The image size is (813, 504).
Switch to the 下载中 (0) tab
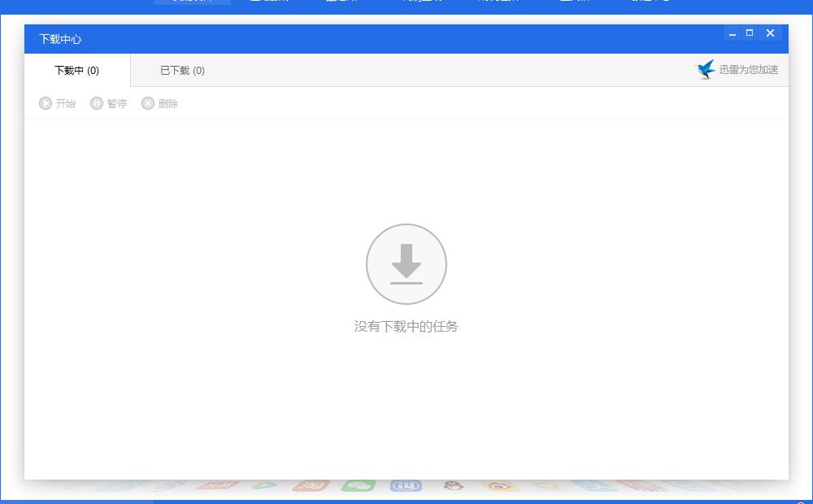[77, 70]
